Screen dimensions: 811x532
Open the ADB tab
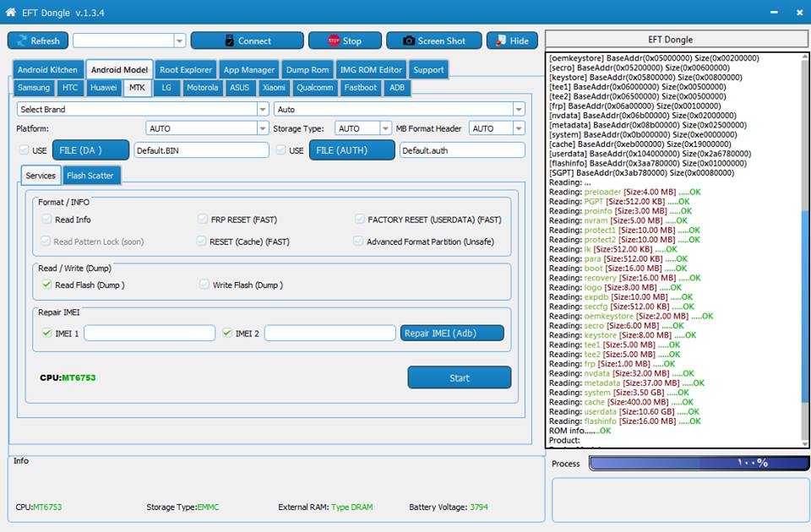[397, 87]
